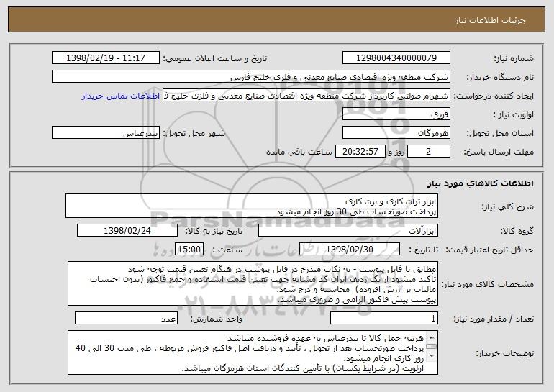
Task: Click the priority field showing فوری
Action: (x=396, y=114)
